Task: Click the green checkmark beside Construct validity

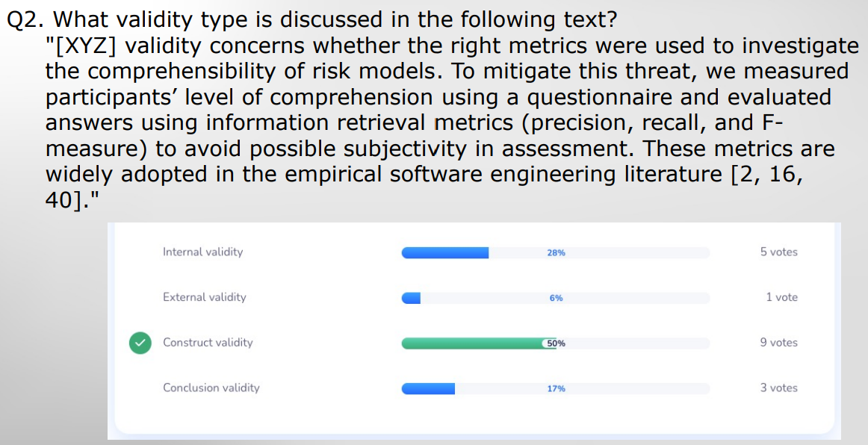Action: coord(140,343)
